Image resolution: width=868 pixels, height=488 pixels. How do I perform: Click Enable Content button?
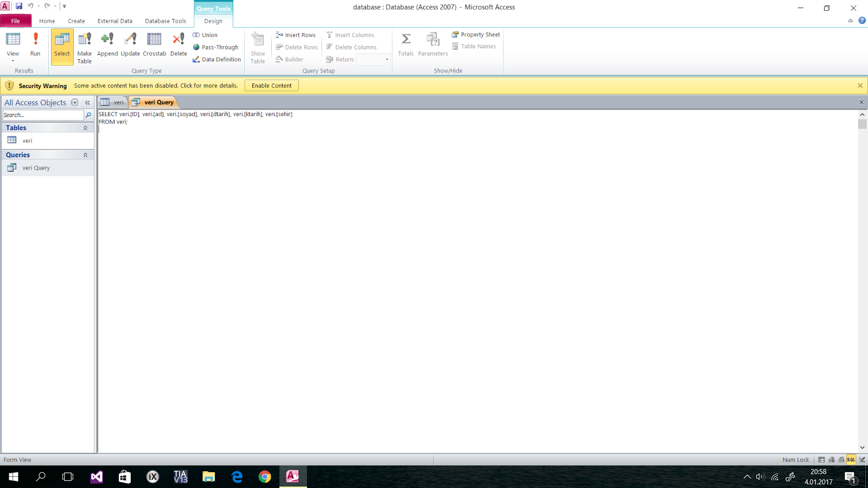coord(272,86)
